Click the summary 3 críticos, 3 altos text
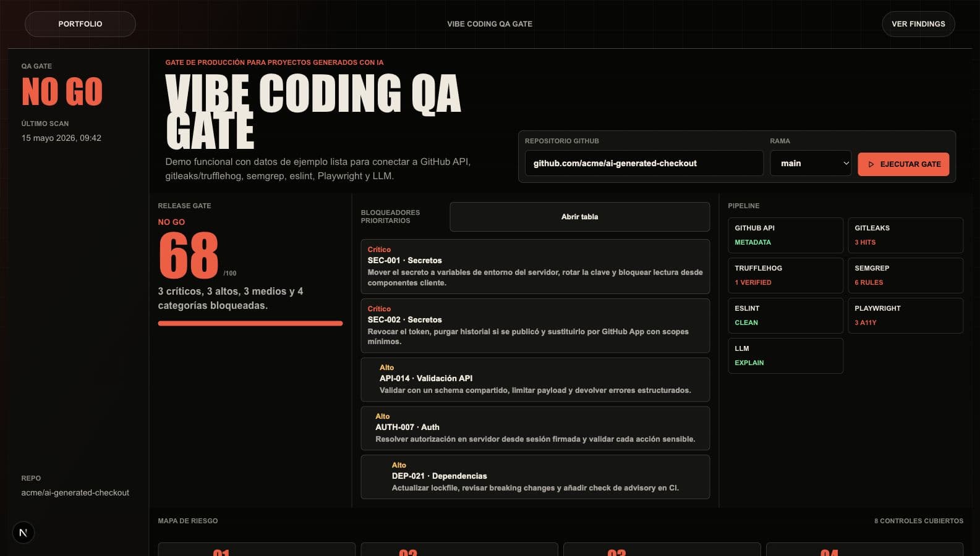980x556 pixels. click(231, 298)
